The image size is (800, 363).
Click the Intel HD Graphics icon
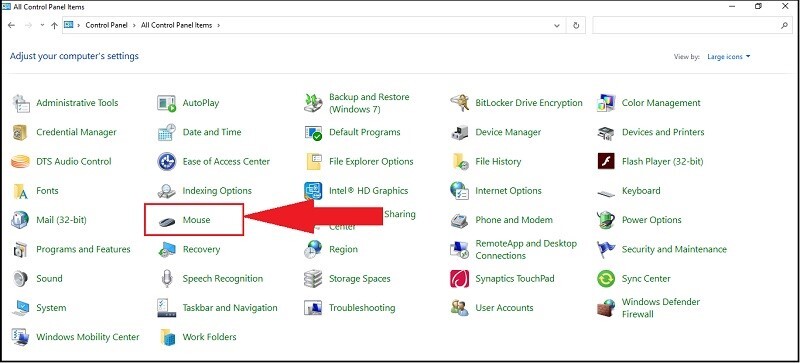313,191
